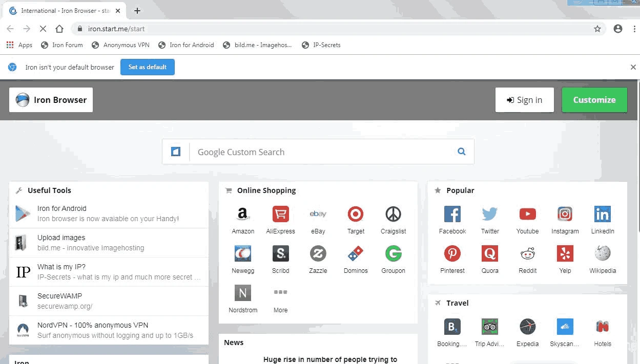This screenshot has height=364, width=640.
Task: Open the Apps bookmarks shortcut
Action: click(x=19, y=45)
